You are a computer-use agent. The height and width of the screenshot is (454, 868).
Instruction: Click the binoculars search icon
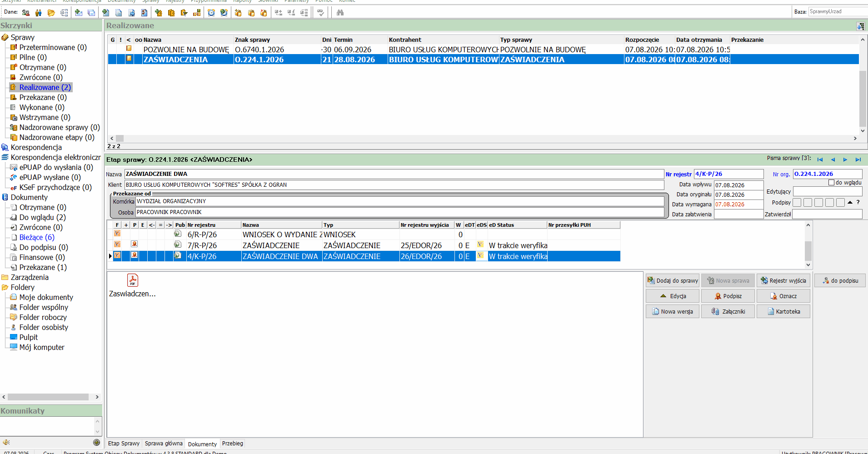coord(340,13)
